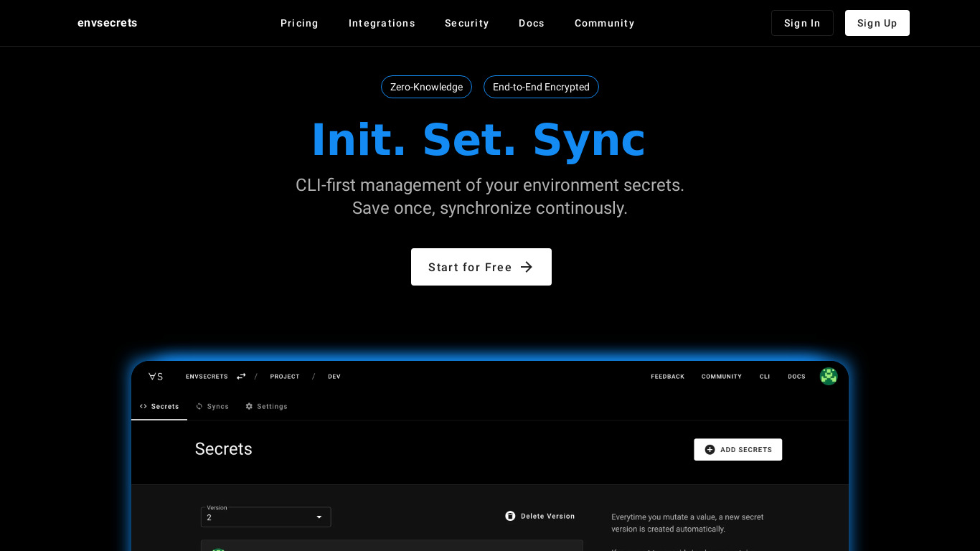The width and height of the screenshot is (980, 551).
Task: Open the Version dropdown
Action: click(266, 517)
